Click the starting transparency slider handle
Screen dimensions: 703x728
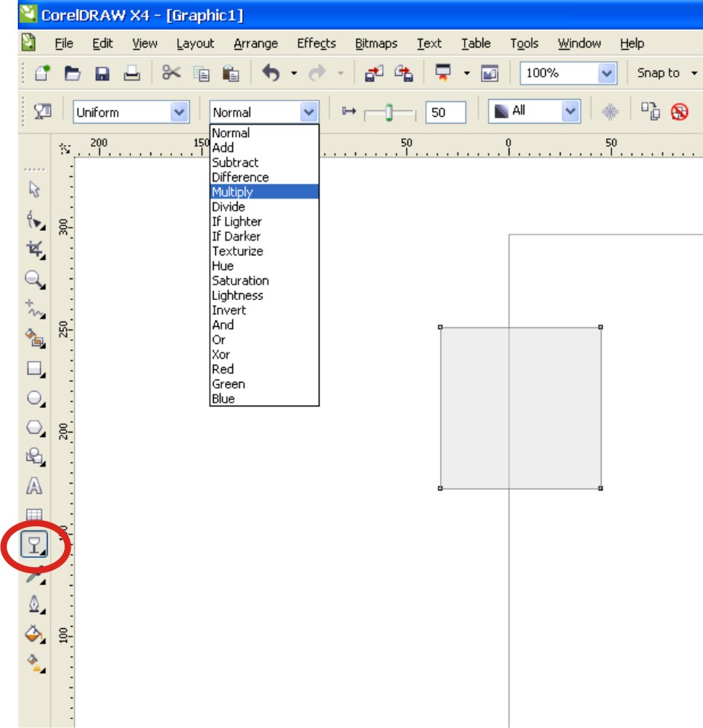[389, 112]
